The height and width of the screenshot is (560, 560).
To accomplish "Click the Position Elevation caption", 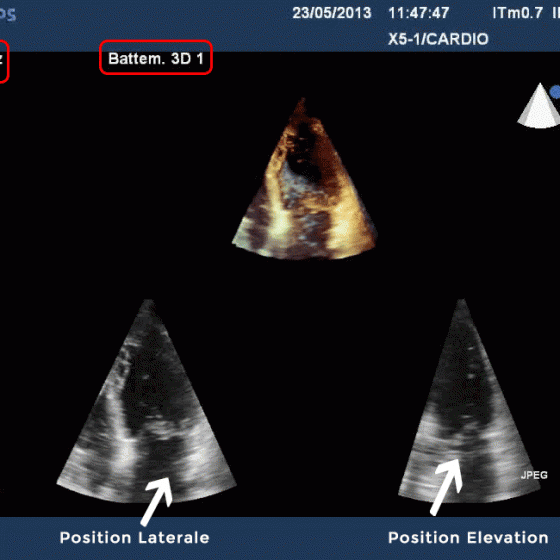I will point(468,538).
